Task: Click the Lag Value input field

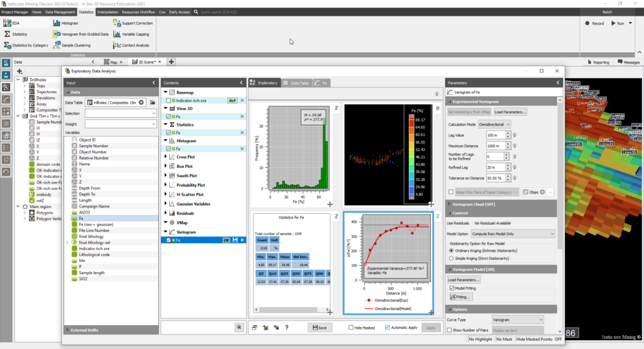Action: (496, 135)
